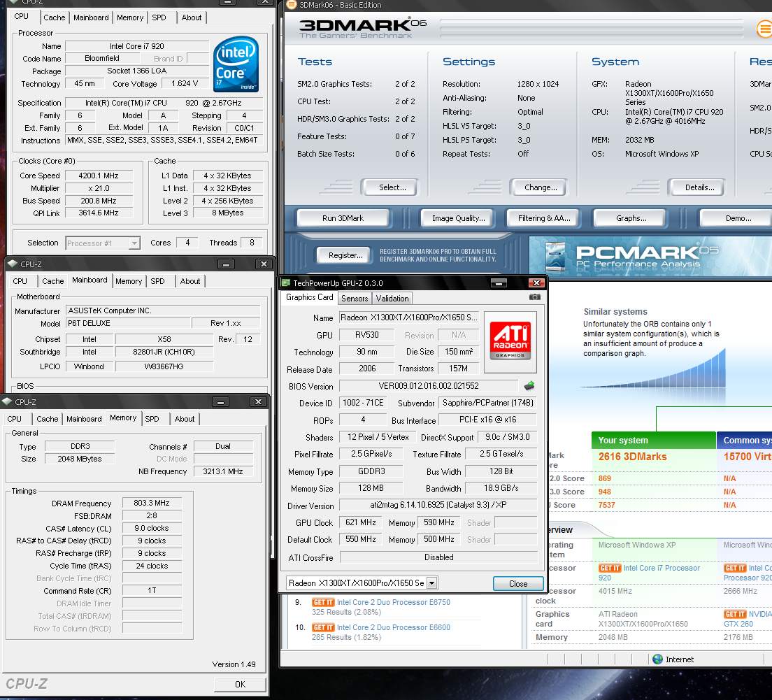
Task: Click the Internet zone globe icon
Action: 657,659
